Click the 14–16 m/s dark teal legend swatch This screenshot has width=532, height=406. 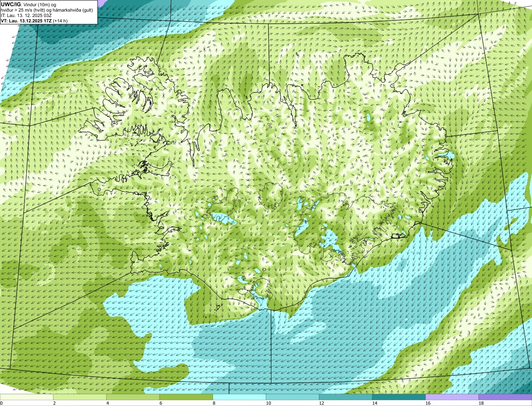pyautogui.click(x=399, y=397)
